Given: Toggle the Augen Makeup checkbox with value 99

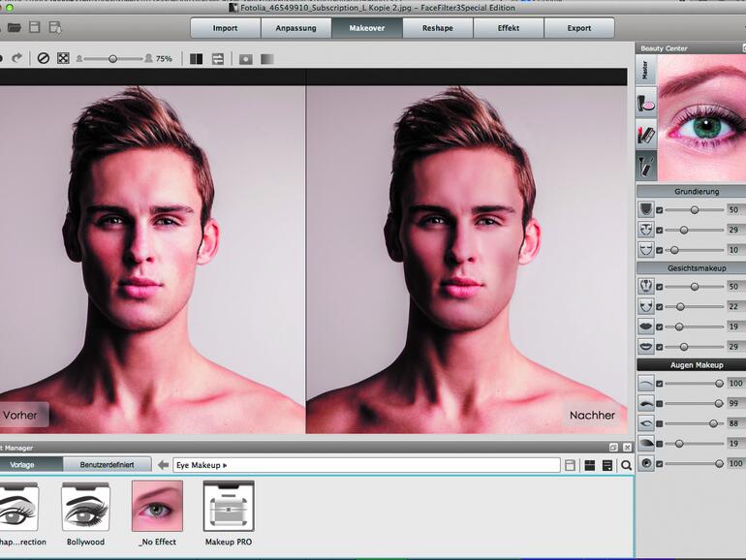Looking at the screenshot, I should point(660,403).
